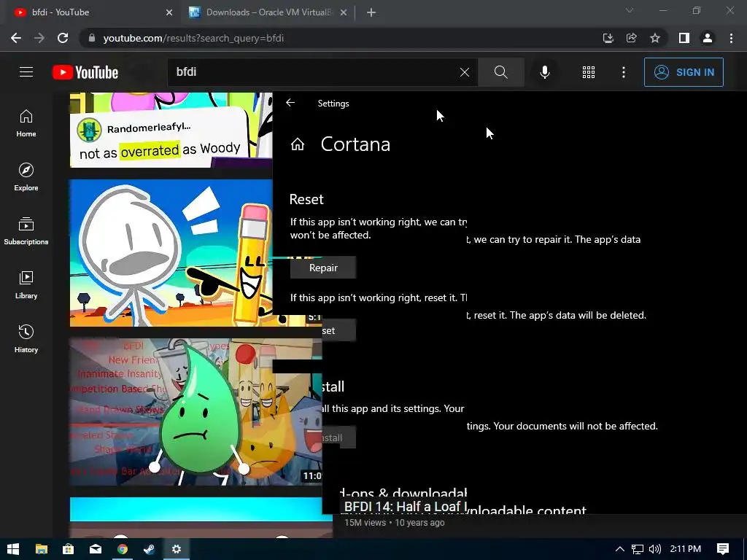Reload the YouTube page
This screenshot has width=747, height=560.
(x=63, y=38)
